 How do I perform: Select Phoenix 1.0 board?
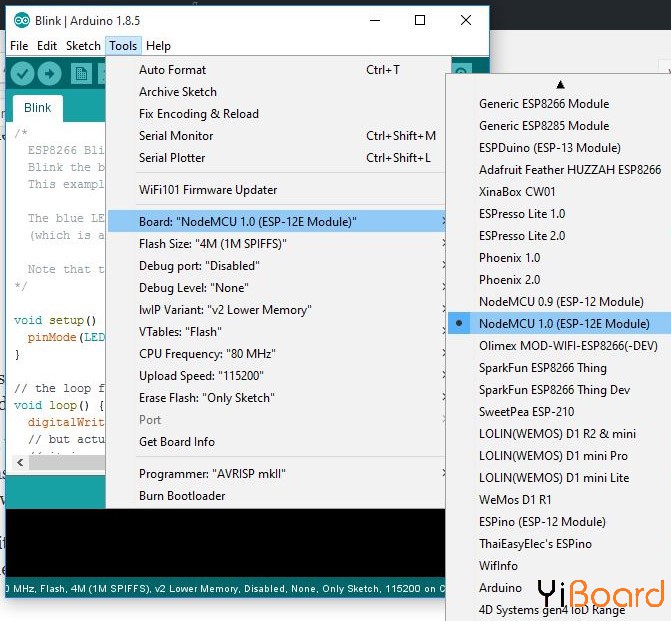[559, 258]
